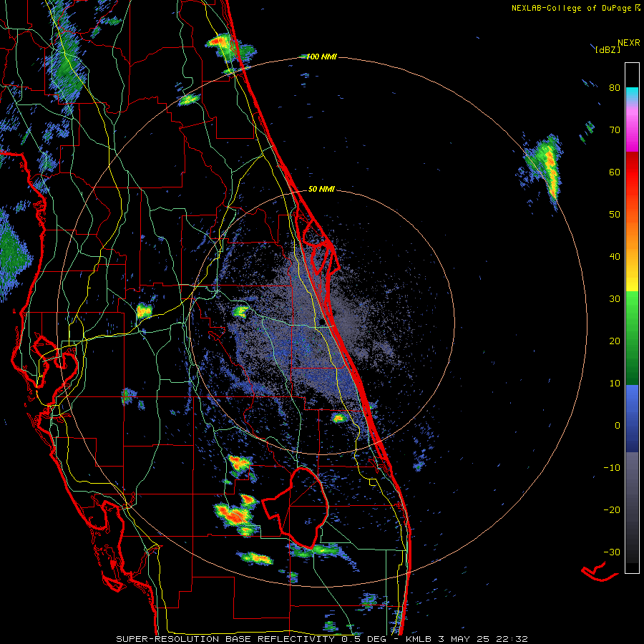This screenshot has height=644, width=644.
Task: Click the 70 value on the dBZ scale
Action: tap(615, 130)
